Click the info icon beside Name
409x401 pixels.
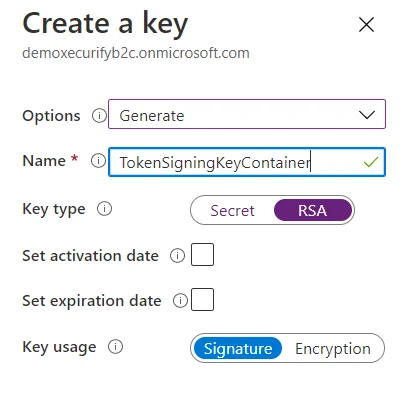click(x=98, y=161)
